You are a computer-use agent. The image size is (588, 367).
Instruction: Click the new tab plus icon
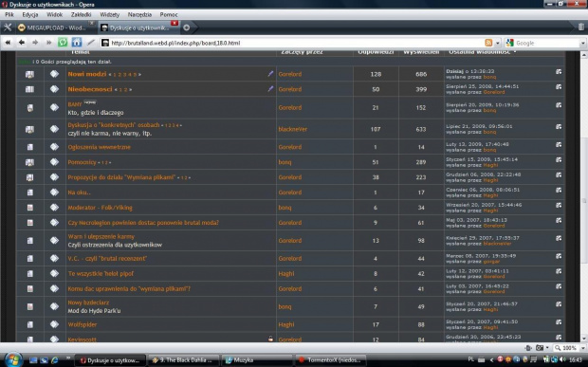[187, 28]
